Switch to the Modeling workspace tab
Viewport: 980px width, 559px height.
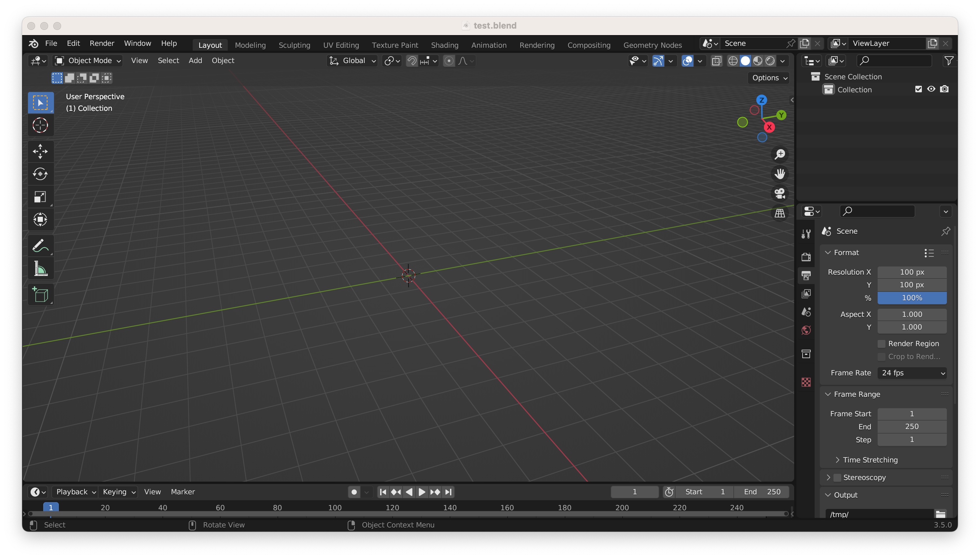coord(250,45)
